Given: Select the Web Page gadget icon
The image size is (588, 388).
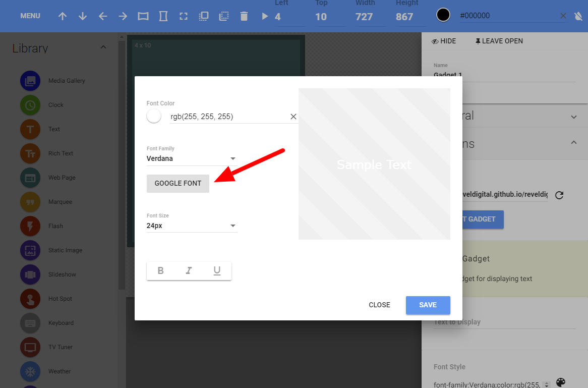Looking at the screenshot, I should point(30,178).
